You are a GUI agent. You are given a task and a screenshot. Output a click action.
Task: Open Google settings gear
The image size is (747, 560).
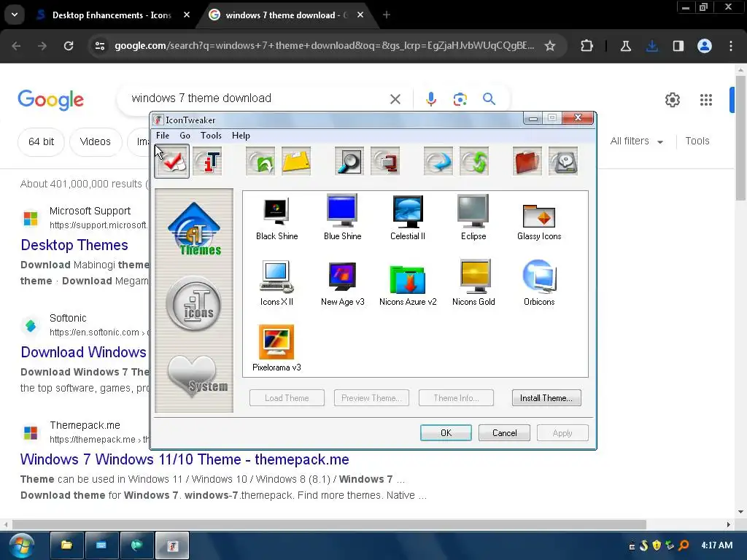[x=672, y=99]
